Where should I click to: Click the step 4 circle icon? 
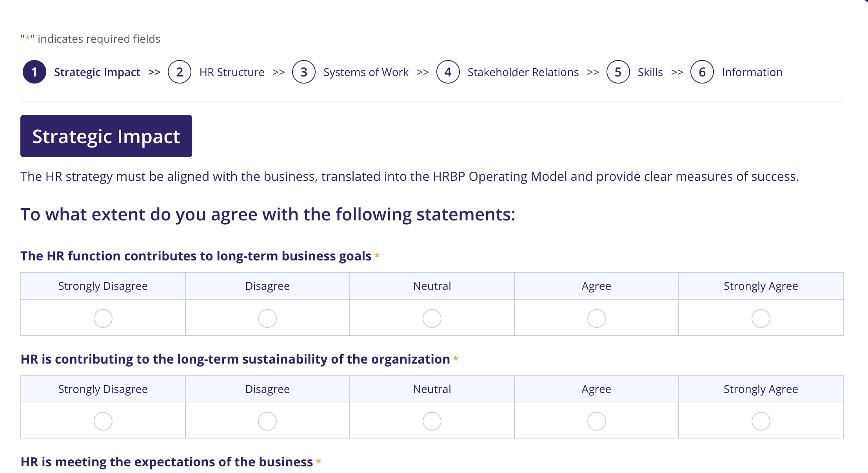[448, 72]
